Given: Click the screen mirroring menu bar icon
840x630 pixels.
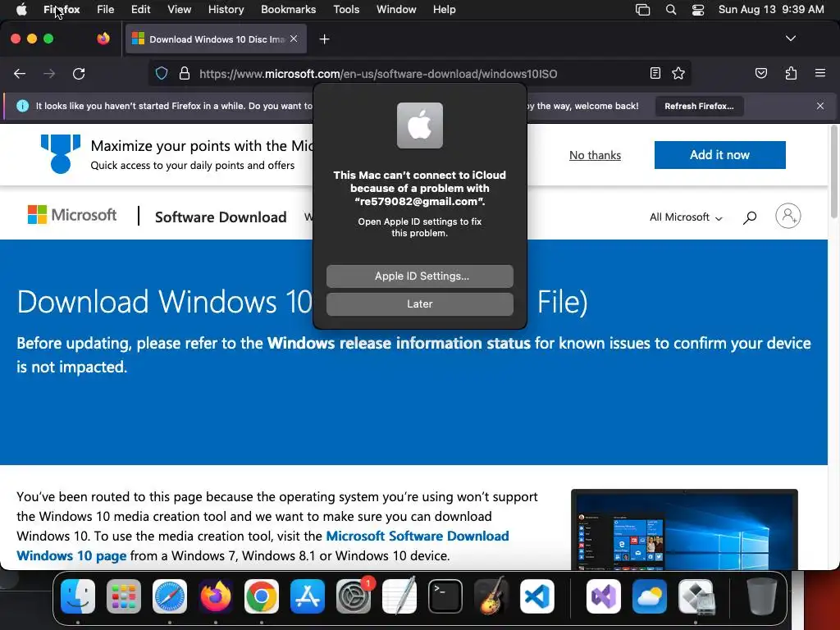Looking at the screenshot, I should (x=643, y=10).
